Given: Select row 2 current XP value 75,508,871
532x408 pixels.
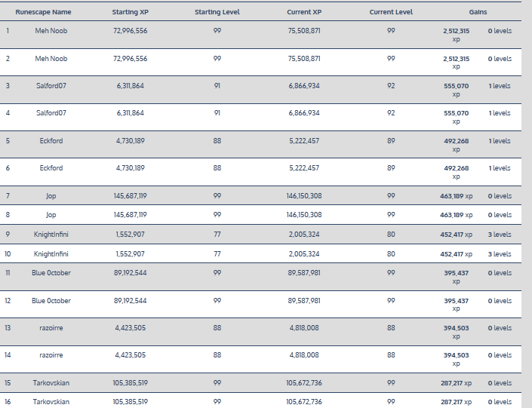Looking at the screenshot, I should point(304,59).
